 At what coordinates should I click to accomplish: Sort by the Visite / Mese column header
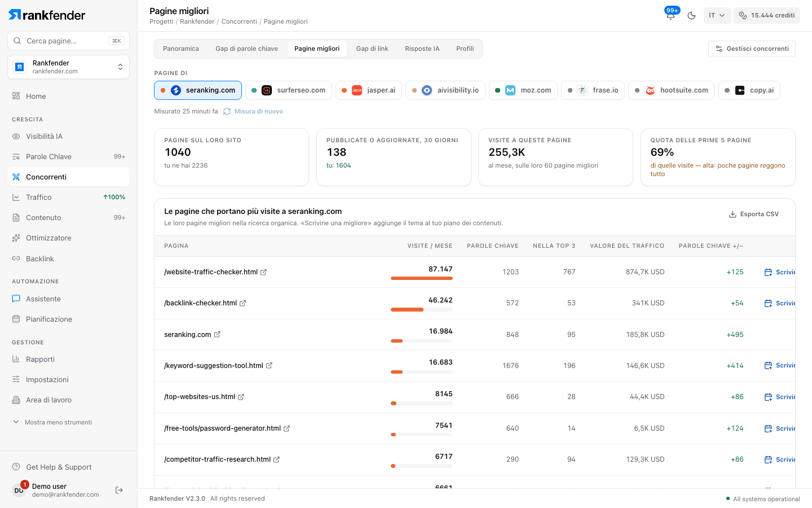430,246
